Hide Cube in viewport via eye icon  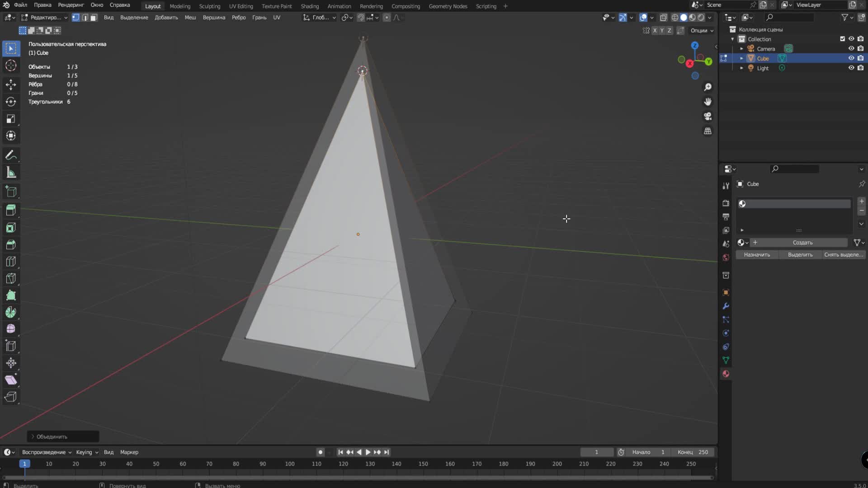851,58
